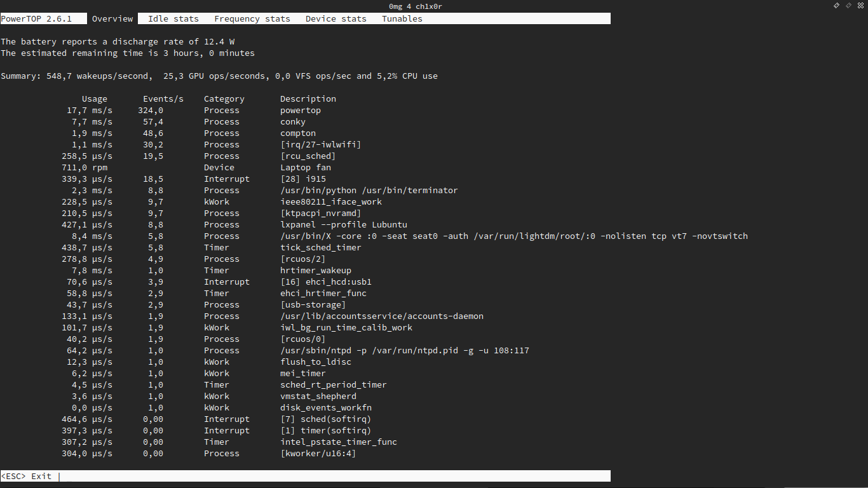Click the estimated remaining time line
The width and height of the screenshot is (868, 488).
(128, 53)
